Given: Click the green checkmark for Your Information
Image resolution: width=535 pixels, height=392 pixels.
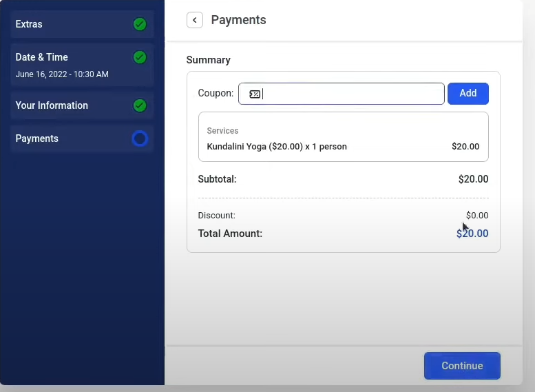Looking at the screenshot, I should click(140, 105).
